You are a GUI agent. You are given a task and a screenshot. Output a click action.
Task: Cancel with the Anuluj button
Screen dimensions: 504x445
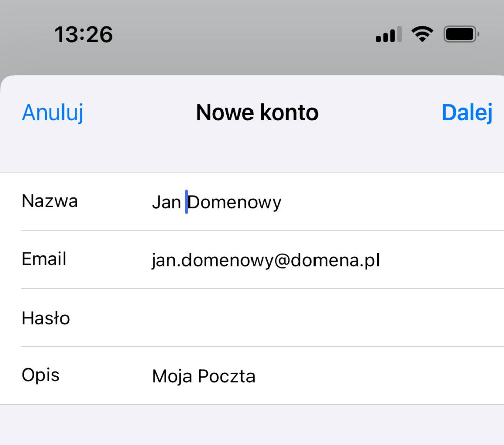pyautogui.click(x=52, y=113)
